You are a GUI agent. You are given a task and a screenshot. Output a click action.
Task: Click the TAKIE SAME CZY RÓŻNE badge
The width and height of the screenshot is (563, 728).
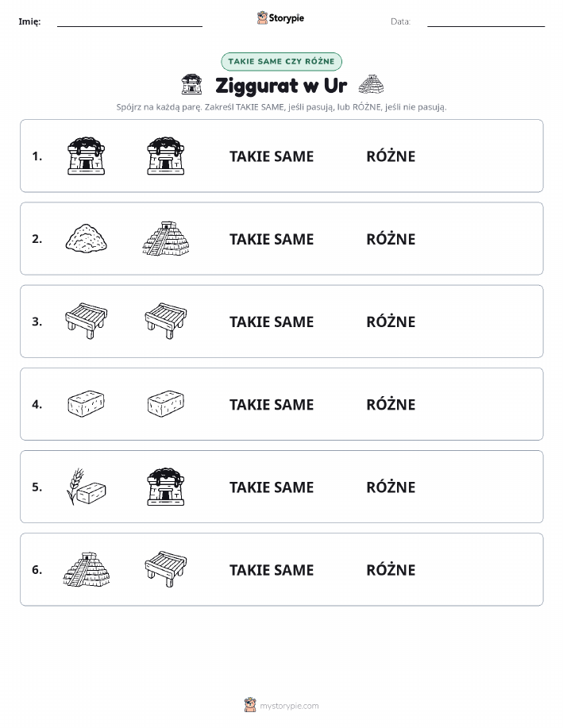(x=281, y=61)
